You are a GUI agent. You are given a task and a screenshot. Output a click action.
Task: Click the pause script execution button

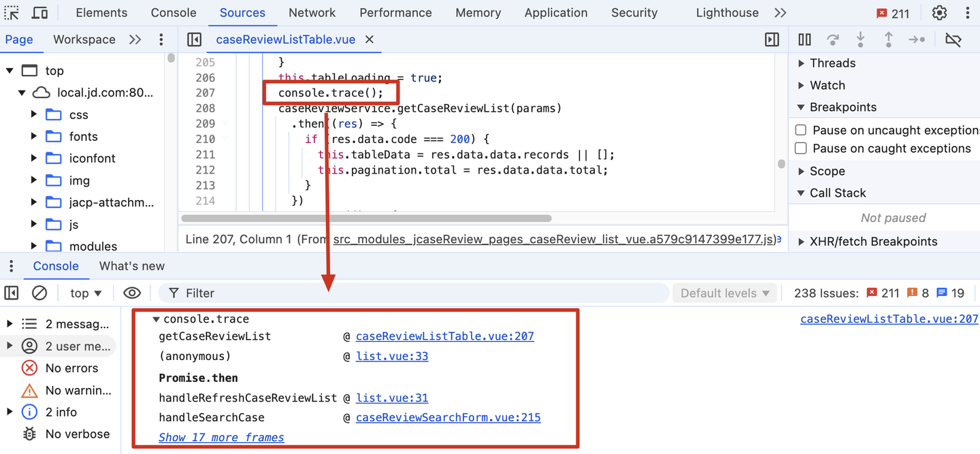(x=804, y=40)
